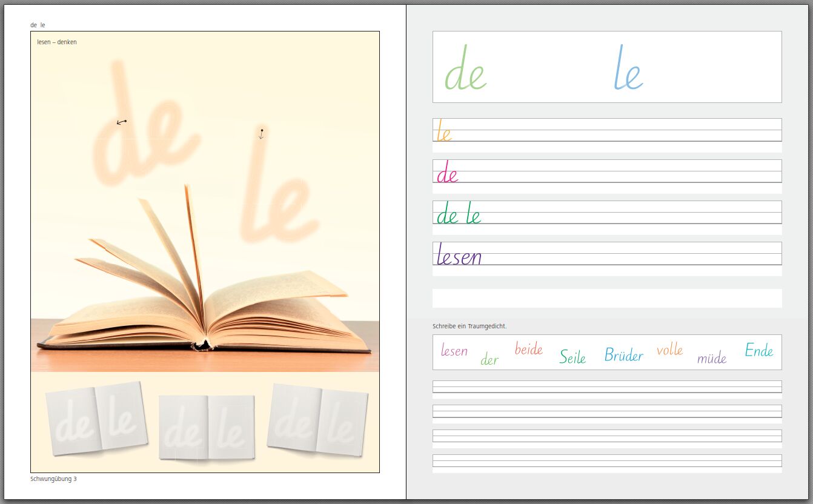This screenshot has width=813, height=504.
Task: Click the stroke-start arrow on the large "de"
Action: [121, 122]
